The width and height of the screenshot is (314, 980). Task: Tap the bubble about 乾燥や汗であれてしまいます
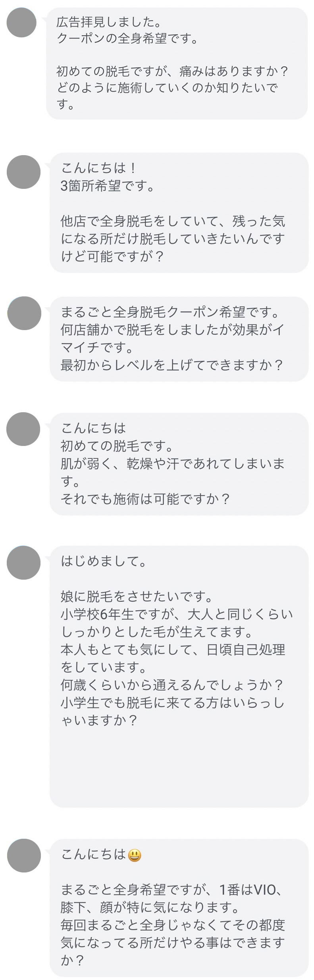(x=179, y=464)
